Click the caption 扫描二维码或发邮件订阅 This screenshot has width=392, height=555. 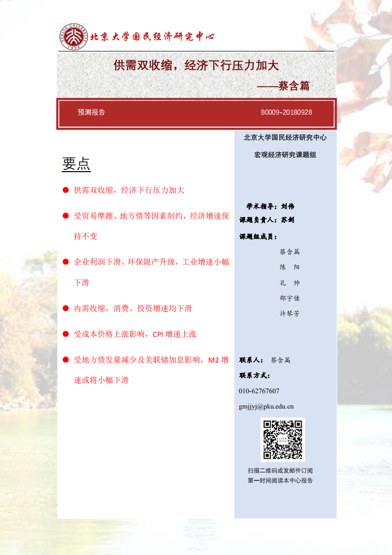point(280,470)
